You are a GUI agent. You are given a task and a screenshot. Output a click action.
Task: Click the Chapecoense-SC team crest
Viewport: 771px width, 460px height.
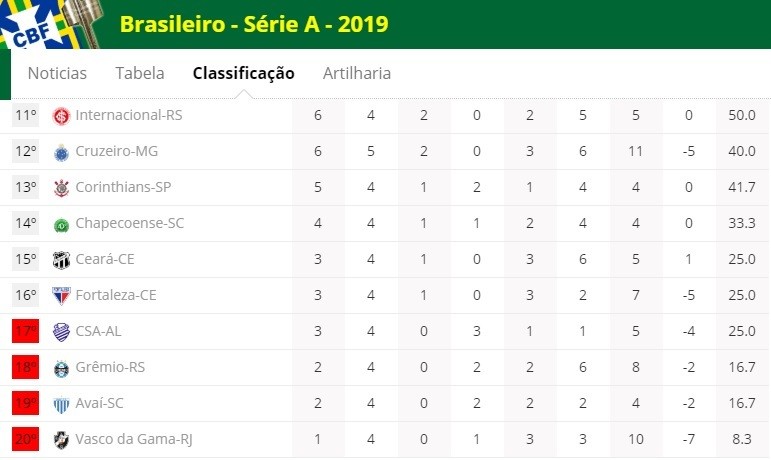[61, 225]
